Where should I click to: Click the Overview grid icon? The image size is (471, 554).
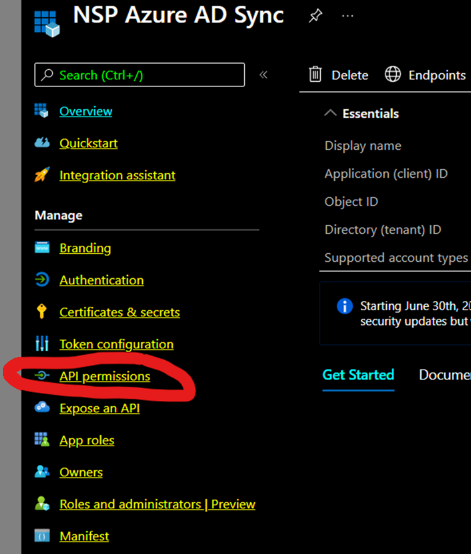click(41, 111)
